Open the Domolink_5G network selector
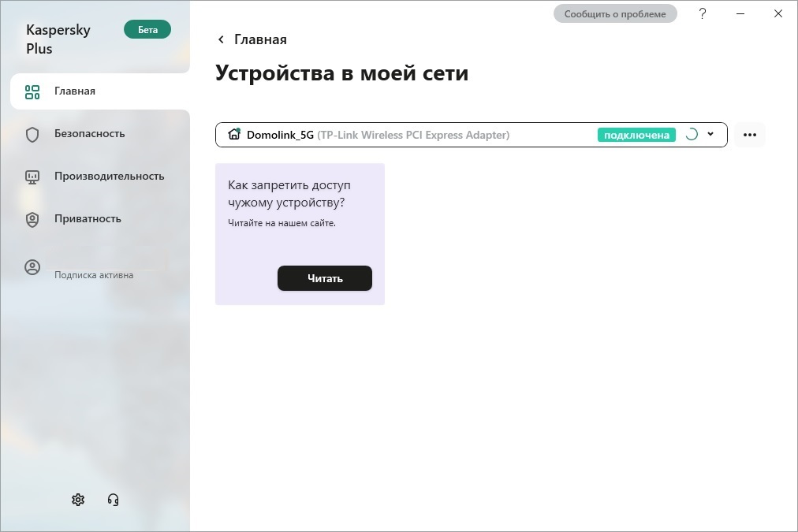Screen dimensions: 798x532 pos(410,135)
